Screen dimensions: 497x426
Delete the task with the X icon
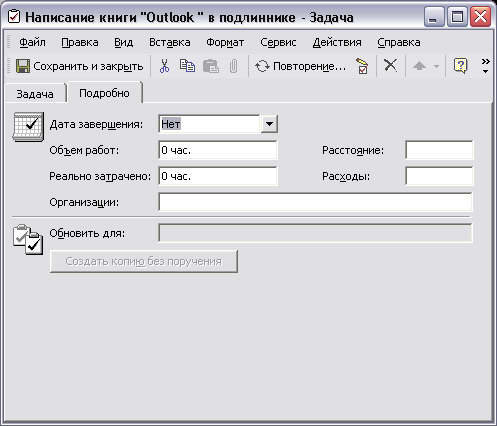point(390,65)
